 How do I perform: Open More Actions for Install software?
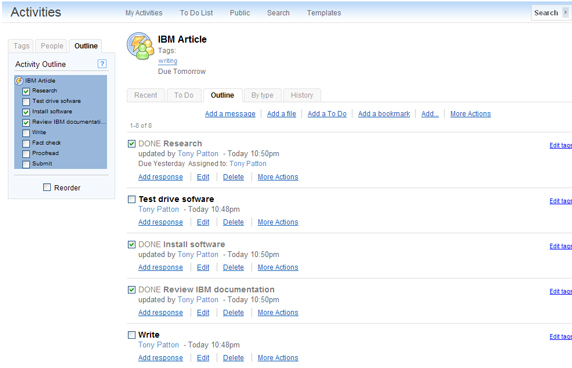[x=278, y=267]
